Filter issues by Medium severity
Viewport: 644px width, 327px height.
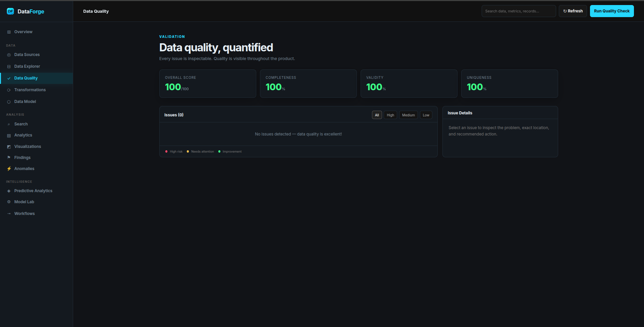[x=408, y=115]
